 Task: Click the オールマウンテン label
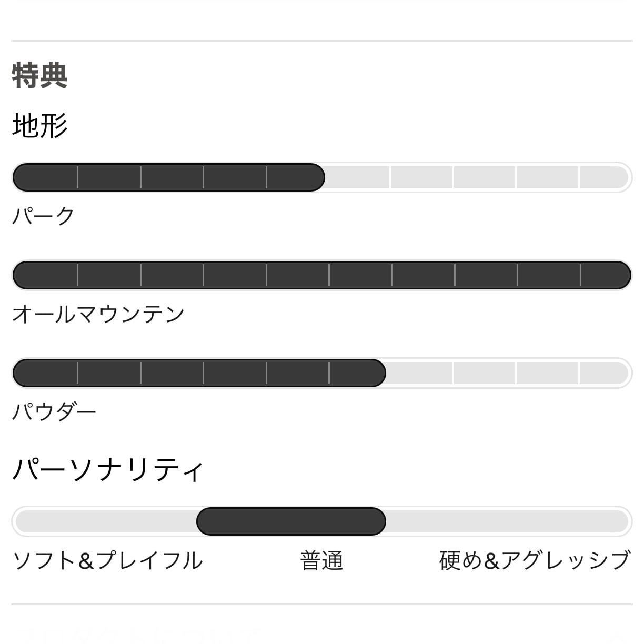(x=98, y=314)
